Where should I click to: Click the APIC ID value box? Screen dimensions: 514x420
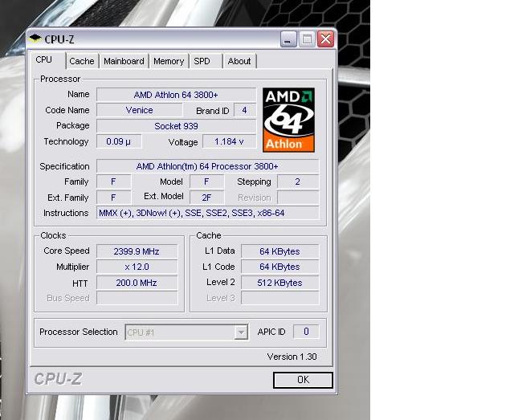coord(306,332)
